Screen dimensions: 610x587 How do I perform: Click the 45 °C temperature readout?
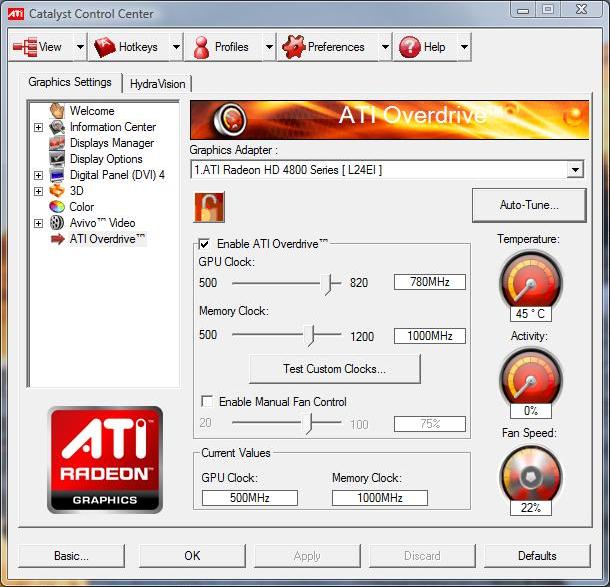[531, 314]
